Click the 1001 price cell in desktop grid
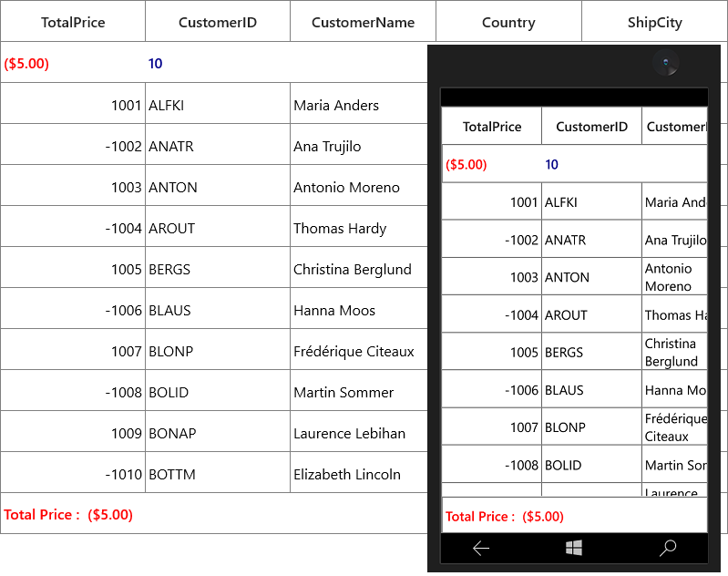Screen dimensions: 728x576 click(x=73, y=104)
